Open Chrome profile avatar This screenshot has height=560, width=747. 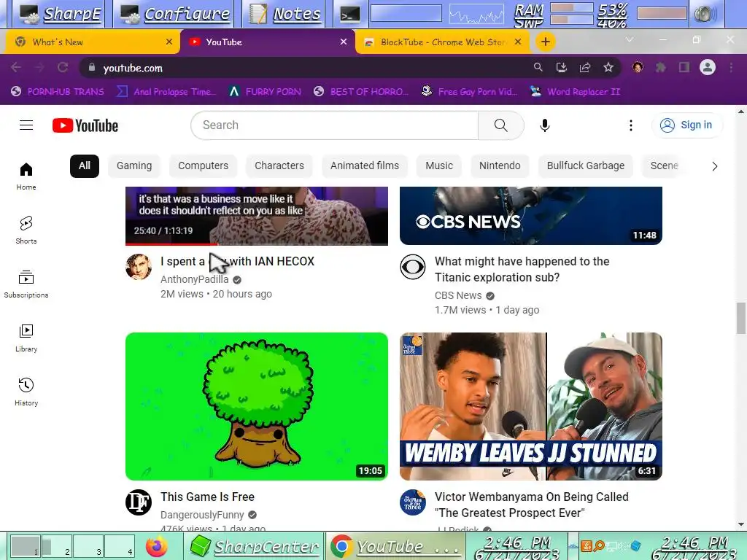(708, 68)
